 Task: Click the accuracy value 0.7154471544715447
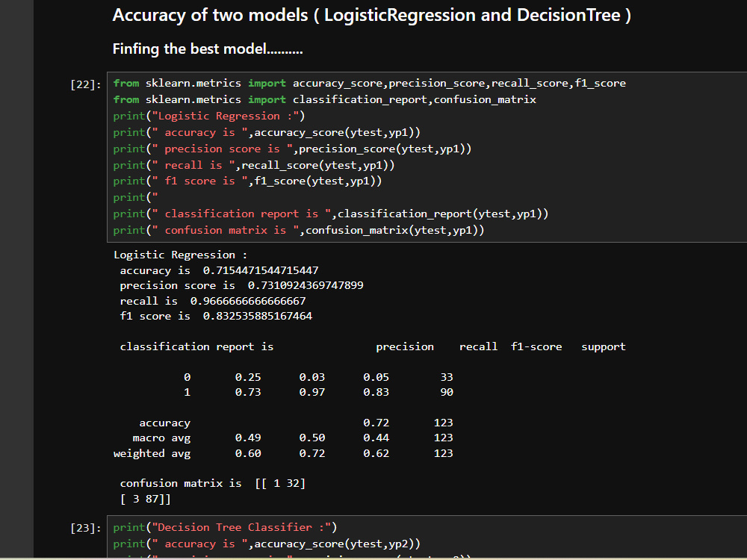(x=261, y=270)
